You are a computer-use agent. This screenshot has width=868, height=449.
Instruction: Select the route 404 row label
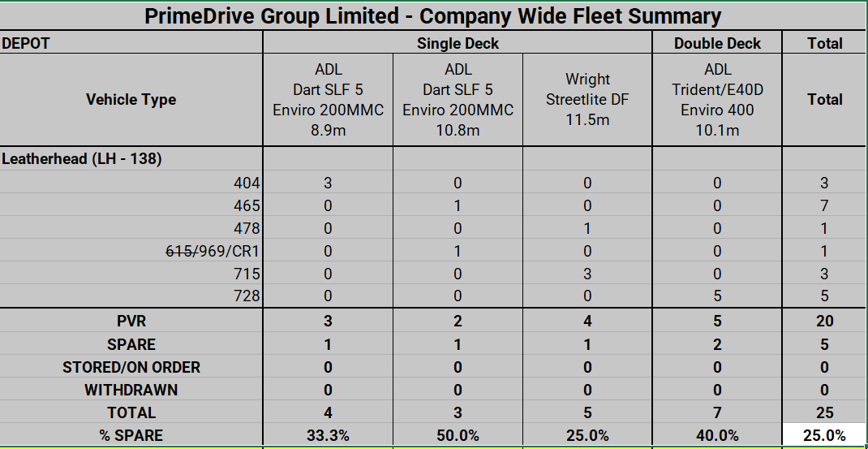[x=247, y=183]
